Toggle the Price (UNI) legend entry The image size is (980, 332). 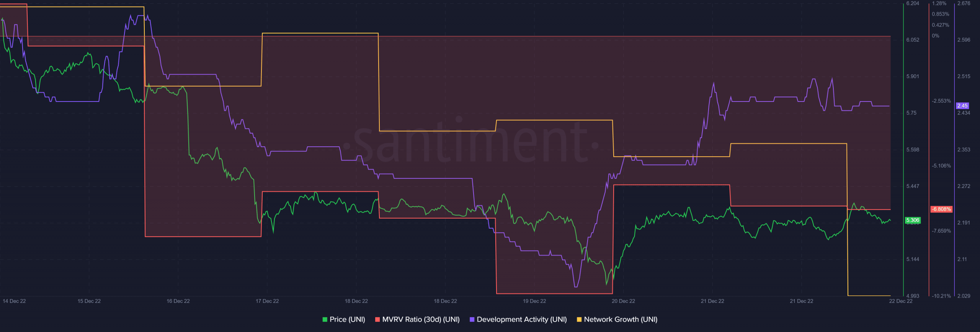click(344, 319)
